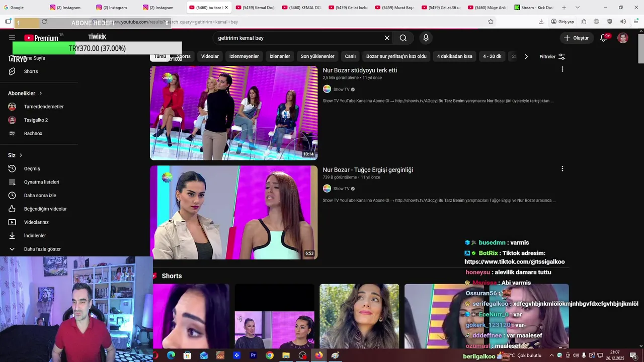Click the Giriş yap button
This screenshot has width=644, height=362.
click(562, 22)
